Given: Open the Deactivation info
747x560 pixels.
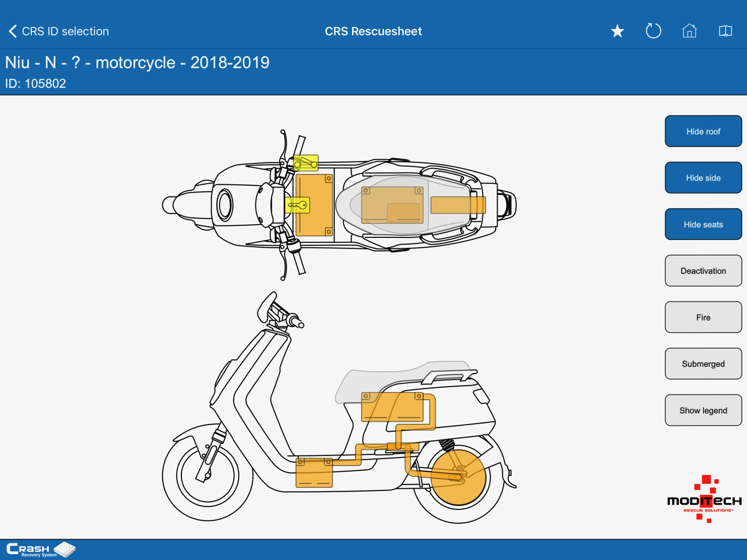Looking at the screenshot, I should (703, 271).
